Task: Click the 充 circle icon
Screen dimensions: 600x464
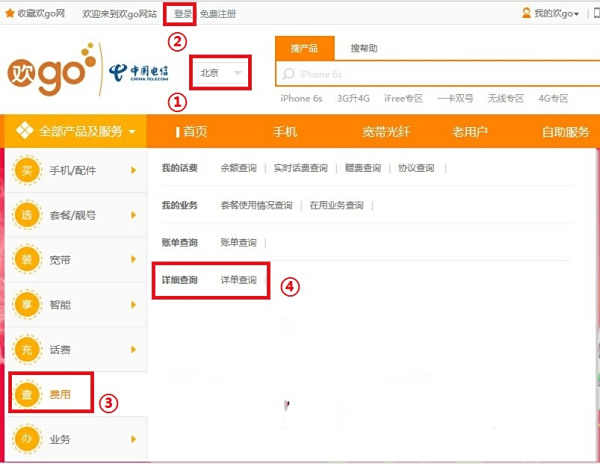Action: pos(27,349)
